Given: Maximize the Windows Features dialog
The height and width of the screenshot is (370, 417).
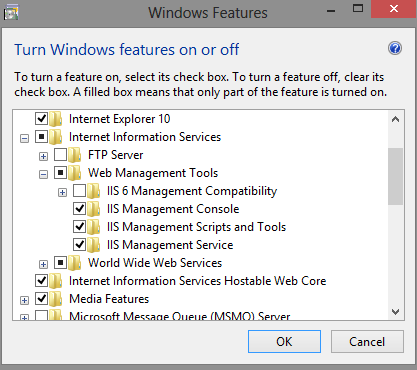Looking at the screenshot, I should 358,9.
